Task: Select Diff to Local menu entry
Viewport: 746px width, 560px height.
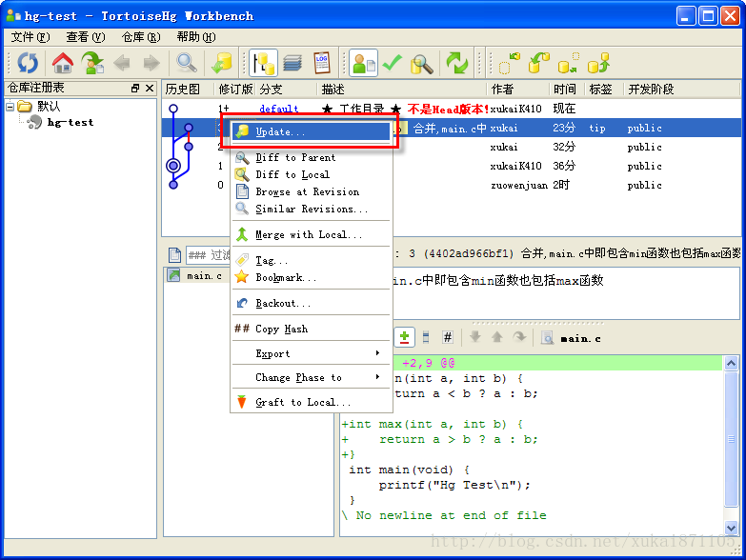Action: coord(312,174)
